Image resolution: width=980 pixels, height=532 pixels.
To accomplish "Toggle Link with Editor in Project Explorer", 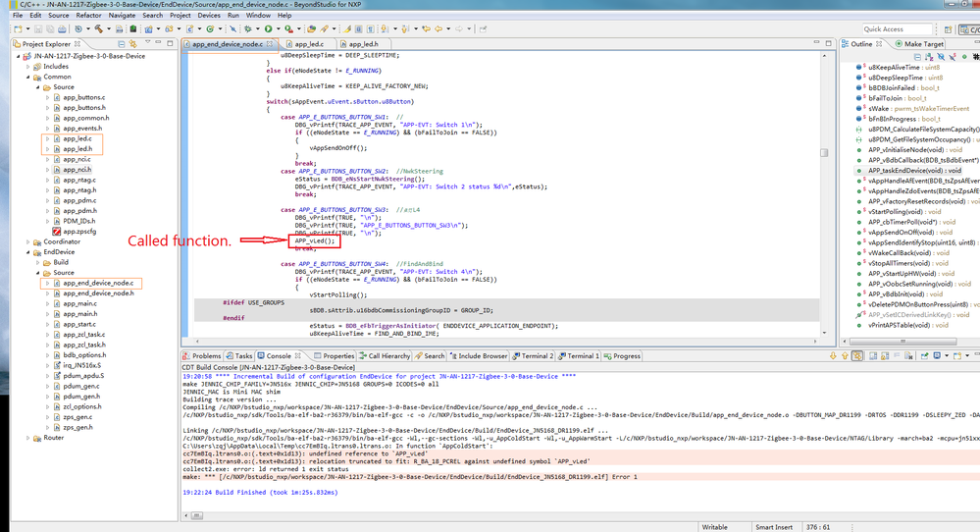I will click(132, 44).
